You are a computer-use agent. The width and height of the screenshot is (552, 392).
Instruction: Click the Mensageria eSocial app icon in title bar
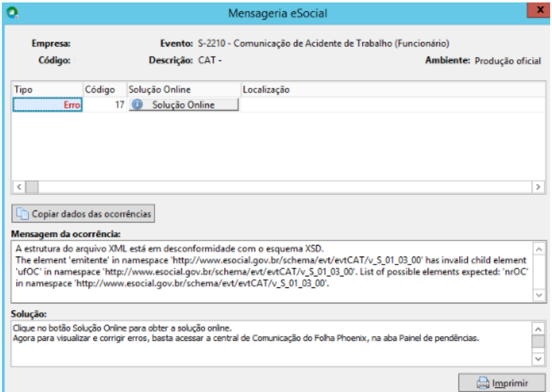coord(13,13)
